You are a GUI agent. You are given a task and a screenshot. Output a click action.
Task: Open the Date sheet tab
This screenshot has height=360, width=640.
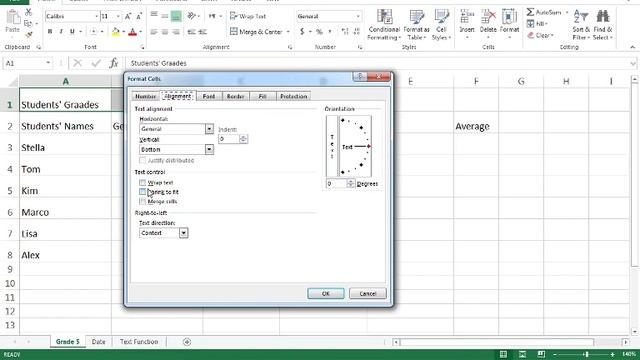click(98, 342)
